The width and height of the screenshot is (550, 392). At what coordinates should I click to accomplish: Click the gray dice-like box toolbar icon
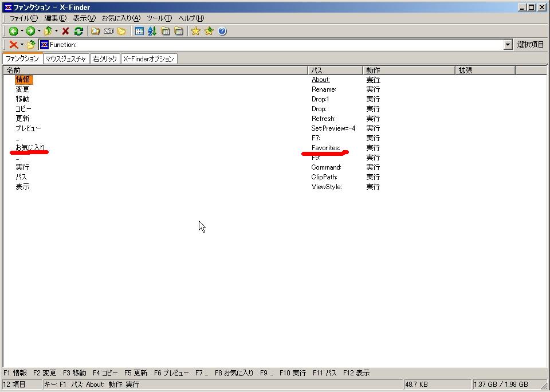(109, 31)
